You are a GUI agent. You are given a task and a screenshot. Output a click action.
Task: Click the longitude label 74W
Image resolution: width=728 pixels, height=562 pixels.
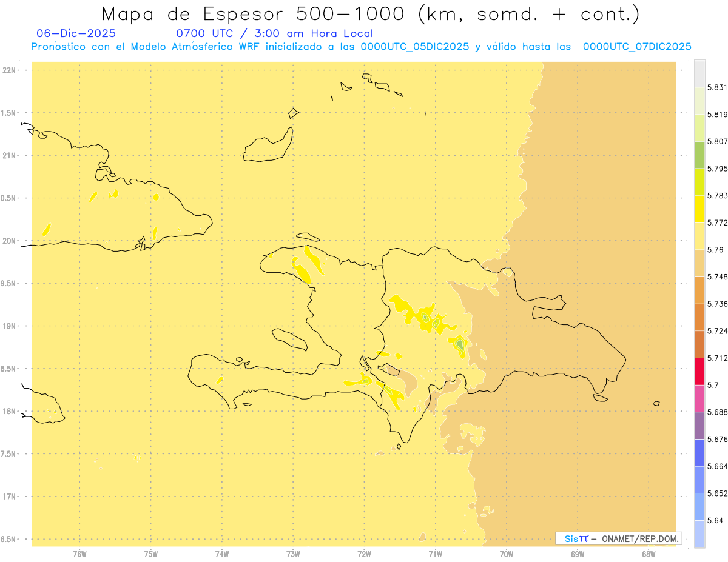click(222, 554)
